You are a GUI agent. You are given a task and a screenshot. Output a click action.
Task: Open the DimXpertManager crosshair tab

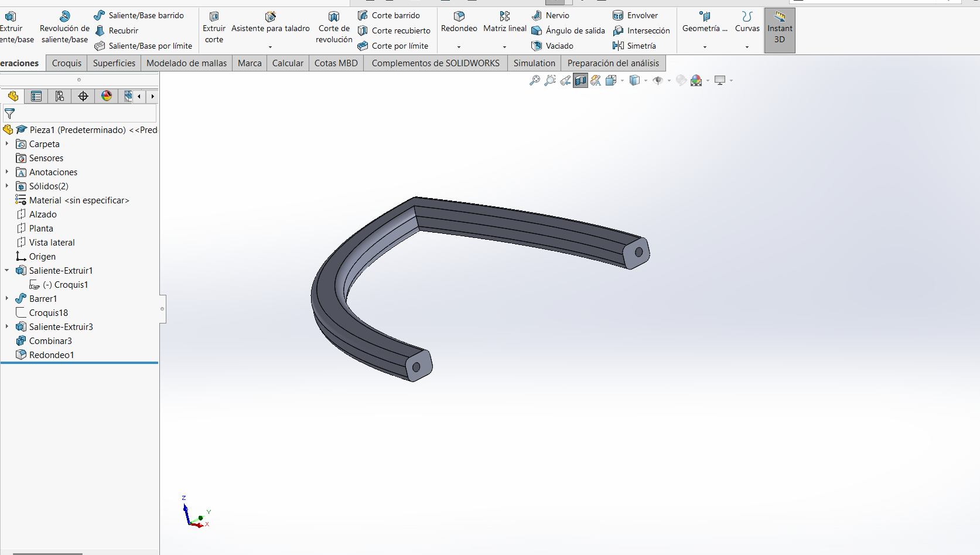83,96
